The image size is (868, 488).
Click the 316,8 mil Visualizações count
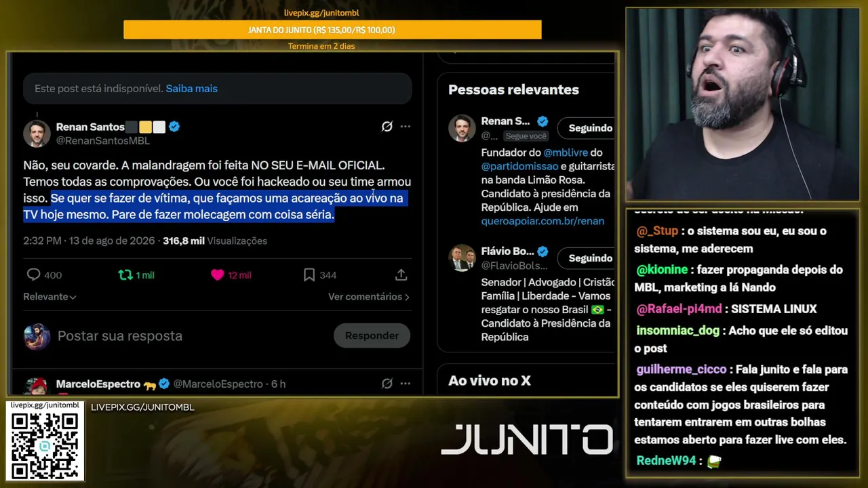[215, 241]
